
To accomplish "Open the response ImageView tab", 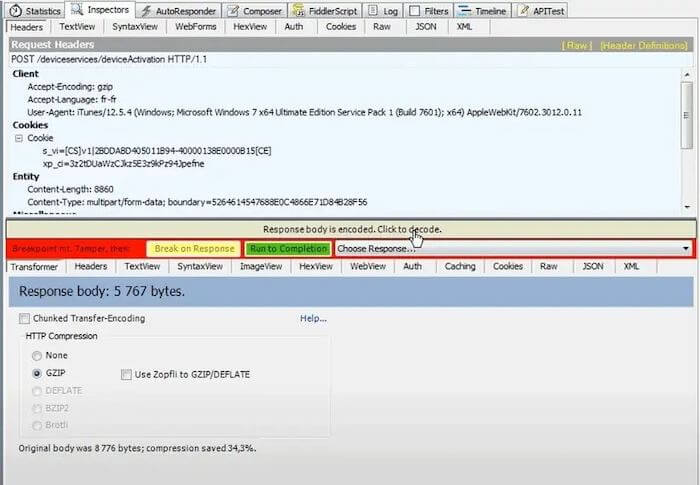I will coord(260,267).
